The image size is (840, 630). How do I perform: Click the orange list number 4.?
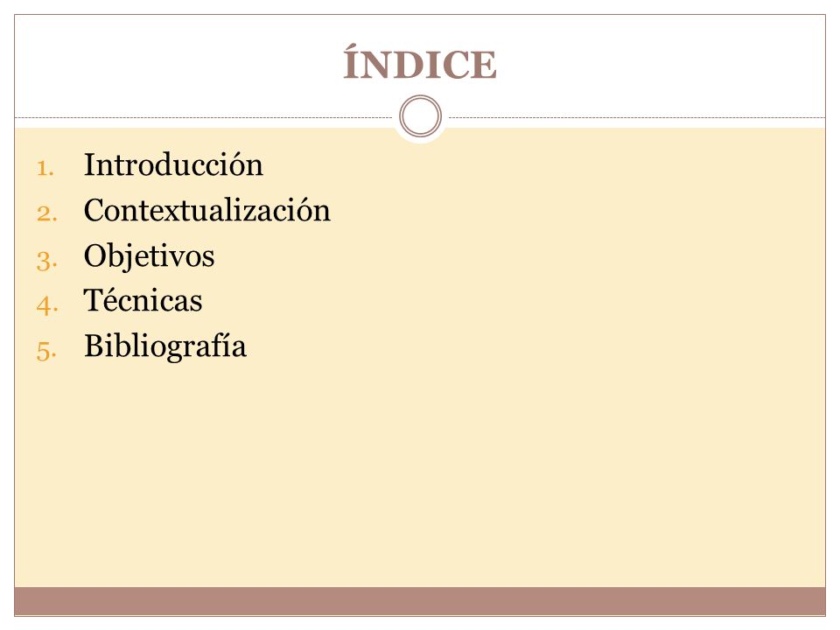pyautogui.click(x=47, y=306)
